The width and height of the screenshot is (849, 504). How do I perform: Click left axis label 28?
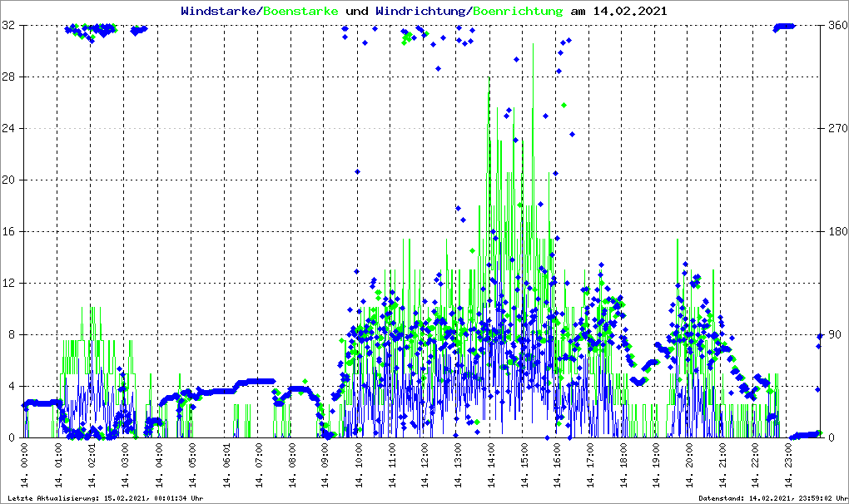[8, 77]
